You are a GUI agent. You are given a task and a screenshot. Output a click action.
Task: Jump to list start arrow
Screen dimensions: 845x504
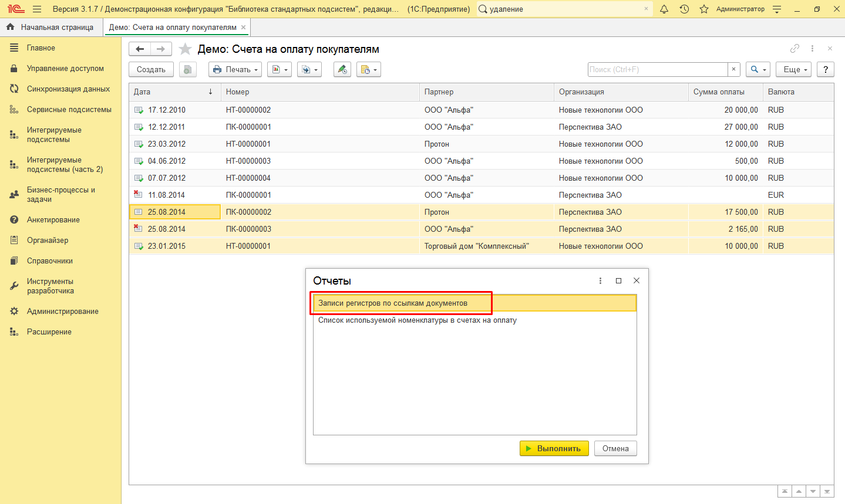784,492
